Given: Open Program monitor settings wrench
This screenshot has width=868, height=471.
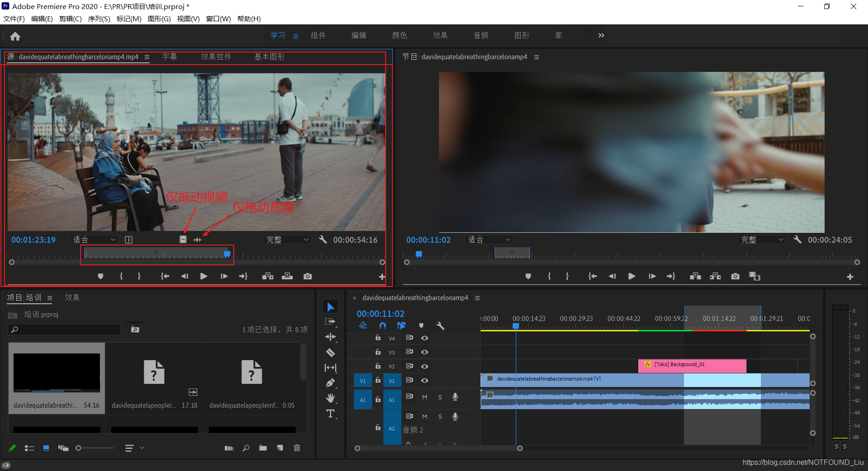Looking at the screenshot, I should (797, 240).
